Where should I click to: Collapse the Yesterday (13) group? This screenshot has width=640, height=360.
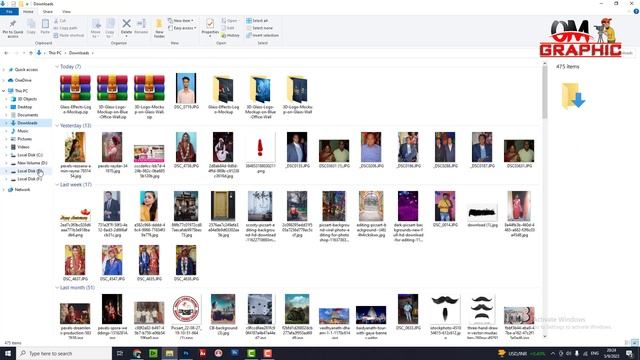tap(57, 126)
